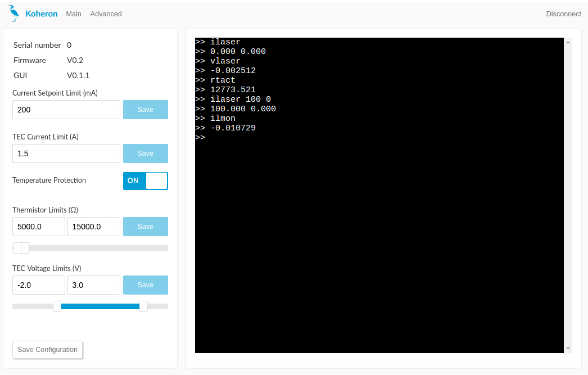Click the Thermistor Limits slider upper handle
This screenshot has width=588, height=375.
click(x=25, y=248)
